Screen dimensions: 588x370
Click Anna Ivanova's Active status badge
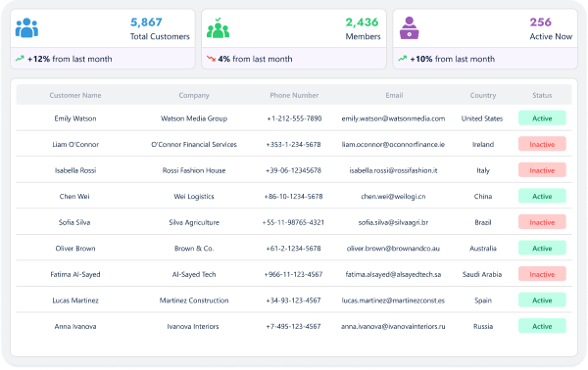[542, 326]
